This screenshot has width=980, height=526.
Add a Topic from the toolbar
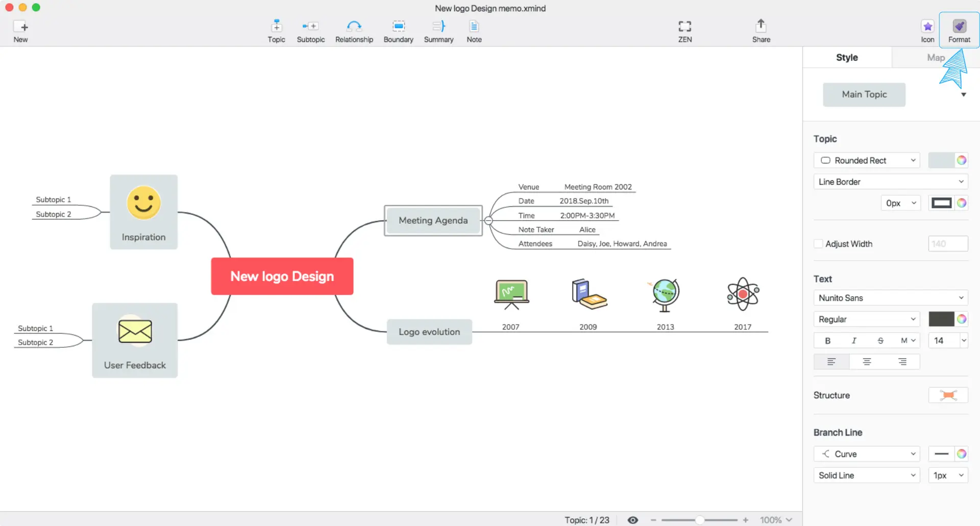(276, 31)
